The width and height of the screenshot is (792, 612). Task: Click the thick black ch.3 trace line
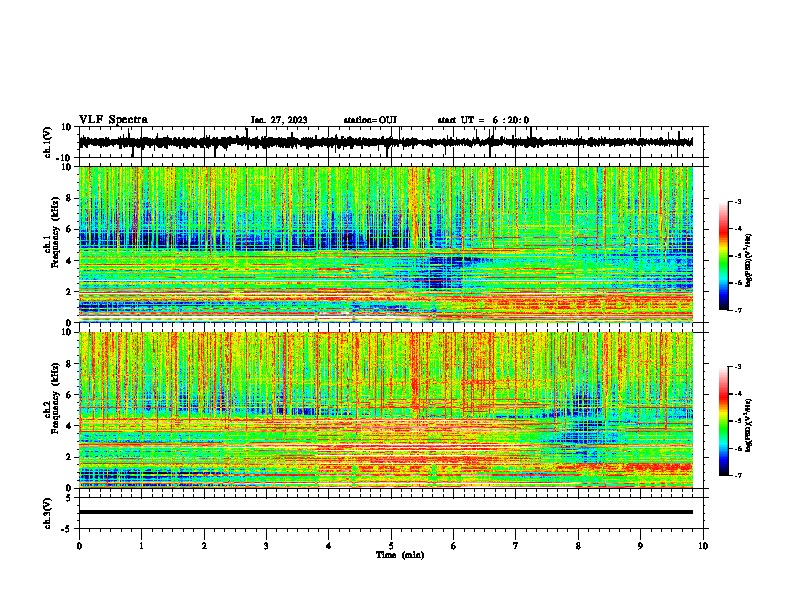[385, 512]
